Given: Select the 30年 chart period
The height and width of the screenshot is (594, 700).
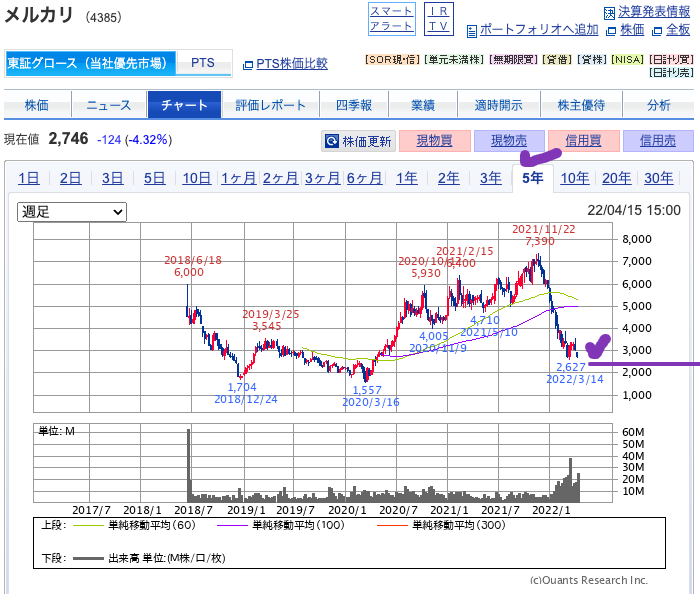Looking at the screenshot, I should point(658,179).
